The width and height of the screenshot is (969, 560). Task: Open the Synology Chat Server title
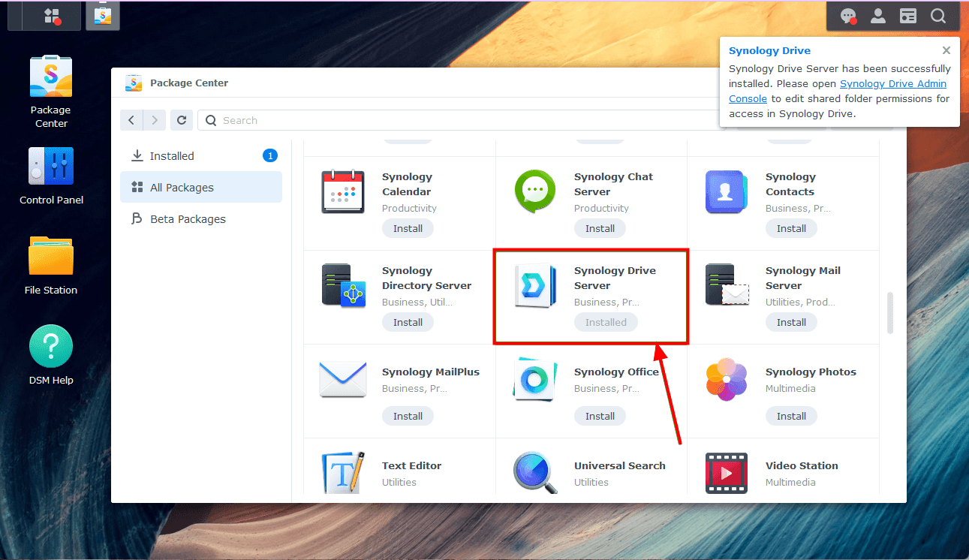pos(614,185)
